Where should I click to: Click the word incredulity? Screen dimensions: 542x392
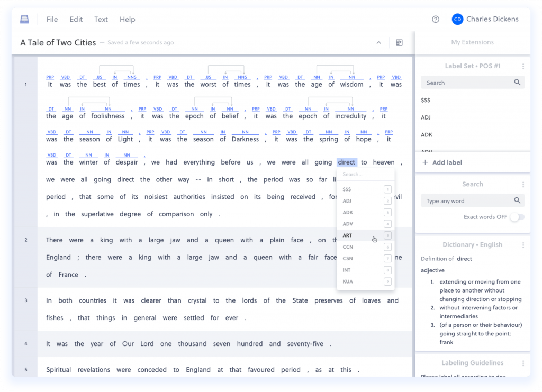pos(350,116)
